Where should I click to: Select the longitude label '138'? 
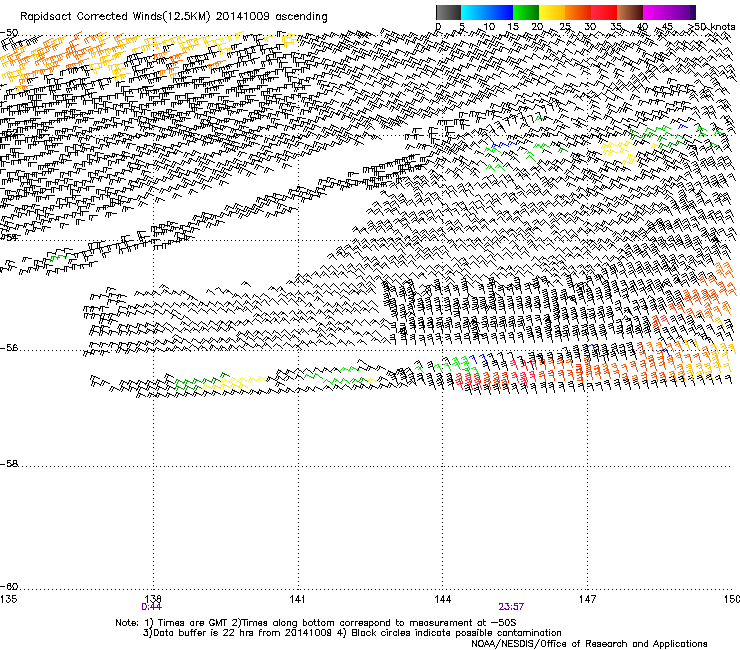click(152, 599)
